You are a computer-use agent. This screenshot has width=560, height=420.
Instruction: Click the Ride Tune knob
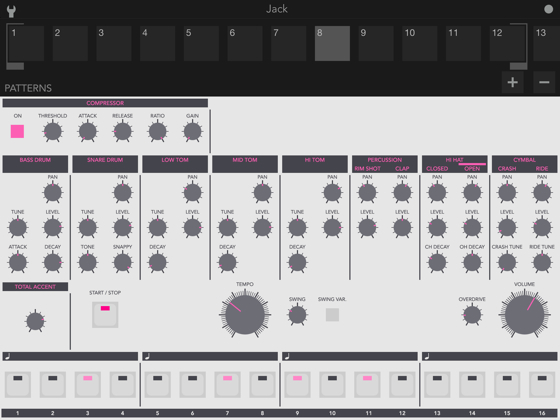(x=542, y=262)
